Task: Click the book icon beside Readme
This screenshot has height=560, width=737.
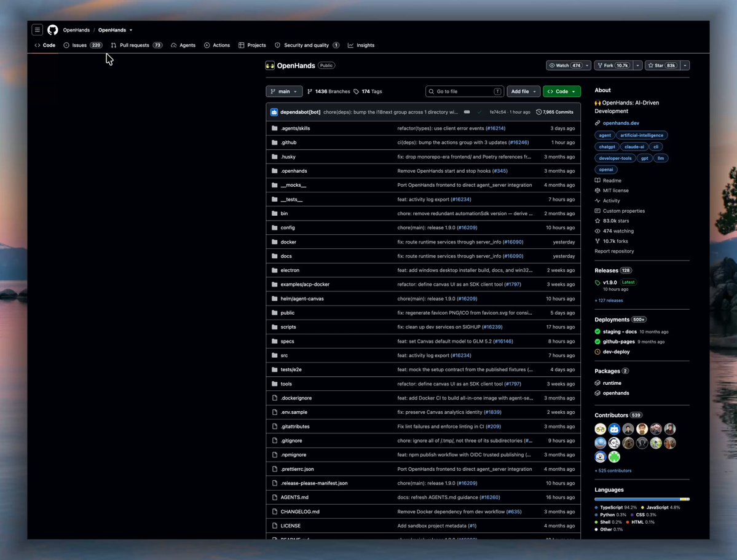Action: point(597,181)
